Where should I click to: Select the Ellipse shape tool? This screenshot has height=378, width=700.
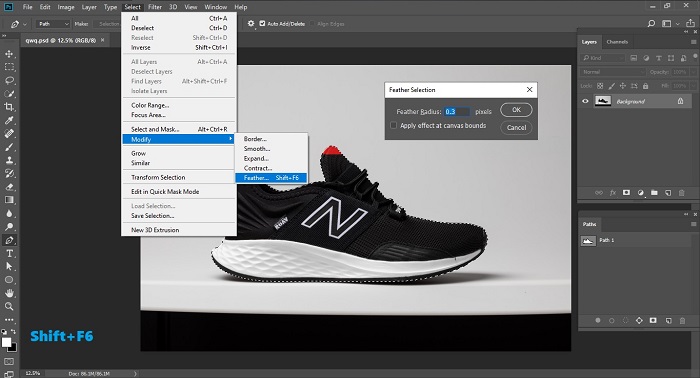coord(9,280)
